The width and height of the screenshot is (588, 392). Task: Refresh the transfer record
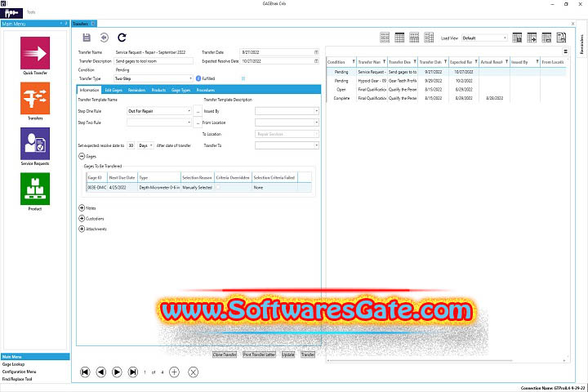click(x=122, y=38)
